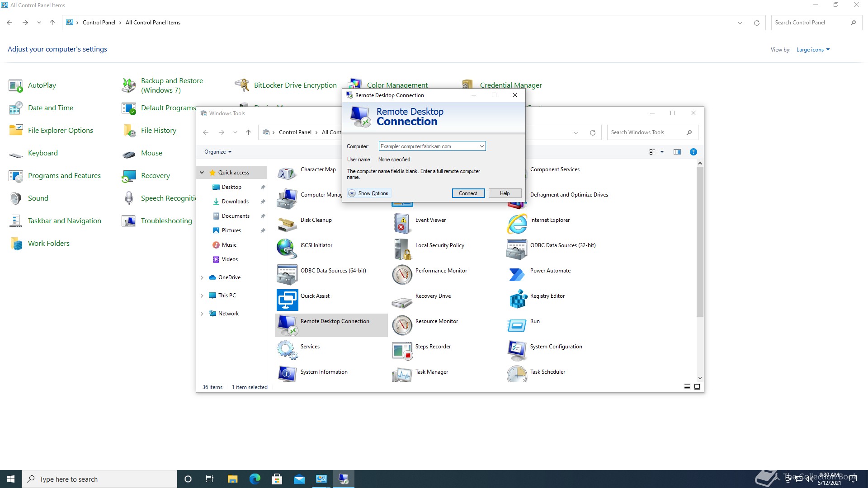Open the Organize dropdown menu
The image size is (868, 488).
coord(218,152)
